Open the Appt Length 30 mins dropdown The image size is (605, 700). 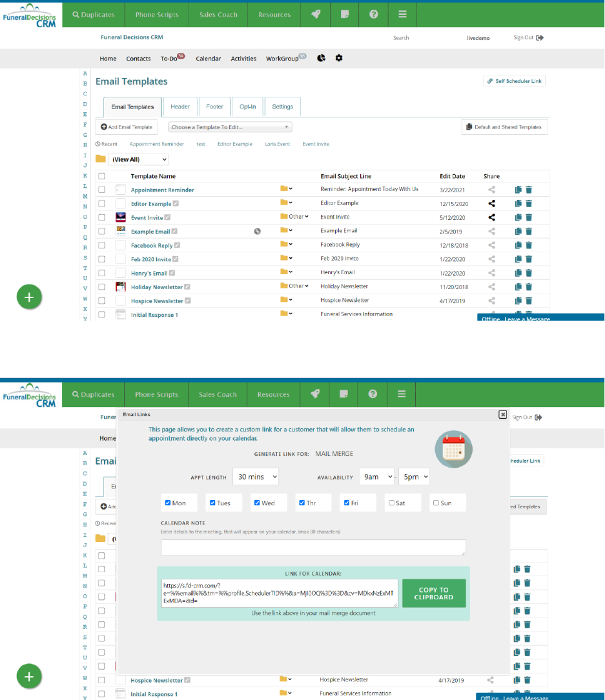(x=256, y=477)
